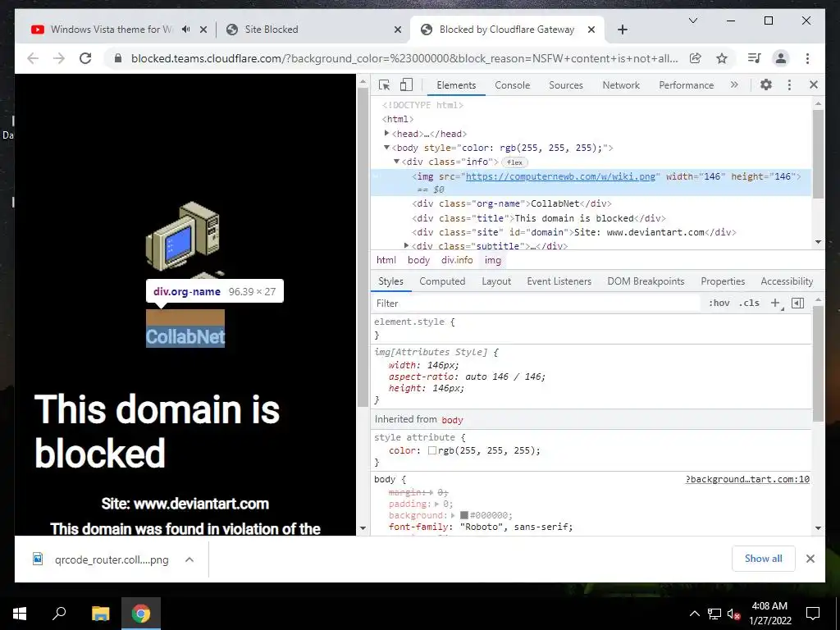Viewport: 840px width, 630px height.
Task: Expand the background shorthand triangle
Action: click(x=453, y=515)
